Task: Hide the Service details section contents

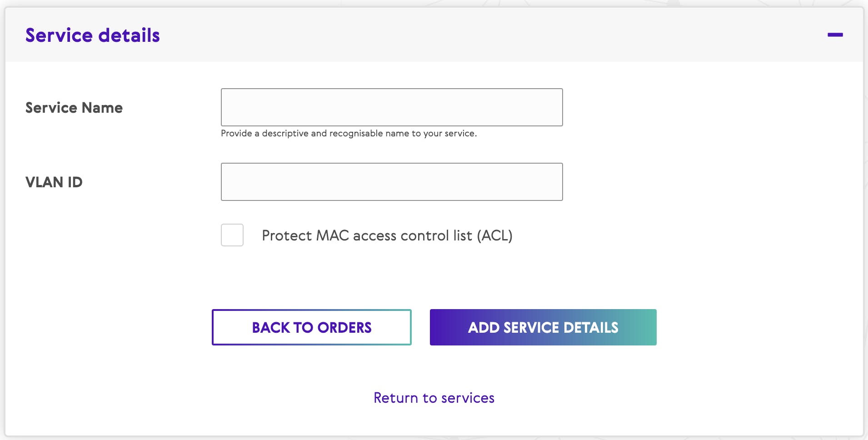Action: (x=835, y=35)
